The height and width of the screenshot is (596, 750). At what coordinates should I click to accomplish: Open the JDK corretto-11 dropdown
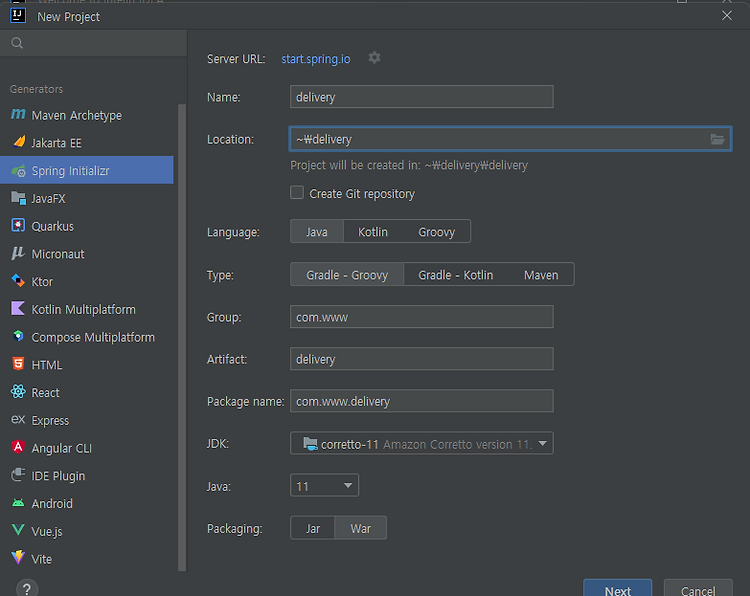[x=422, y=443]
